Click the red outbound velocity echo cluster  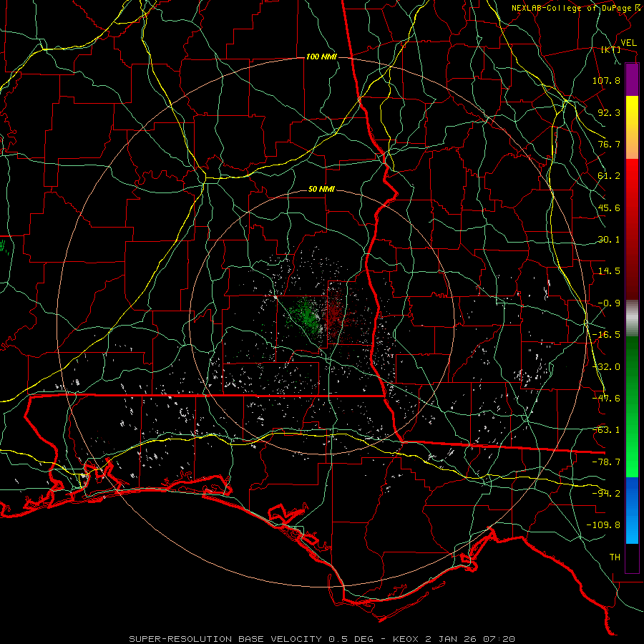338,314
